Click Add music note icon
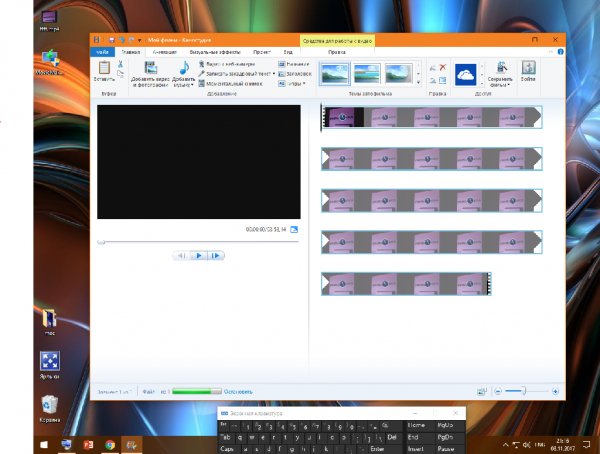Screen dimensions: 600x454 (184, 67)
